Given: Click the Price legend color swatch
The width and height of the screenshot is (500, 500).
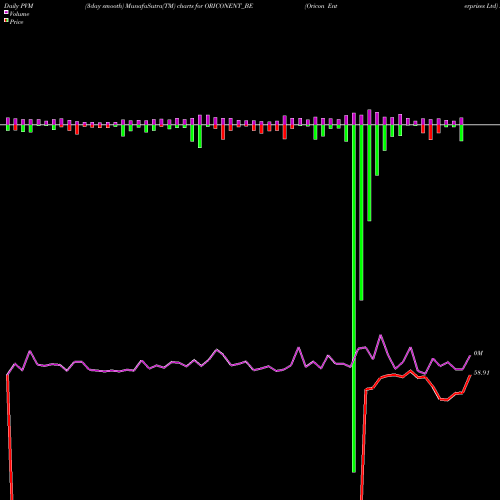Looking at the screenshot, I should pyautogui.click(x=6, y=21).
